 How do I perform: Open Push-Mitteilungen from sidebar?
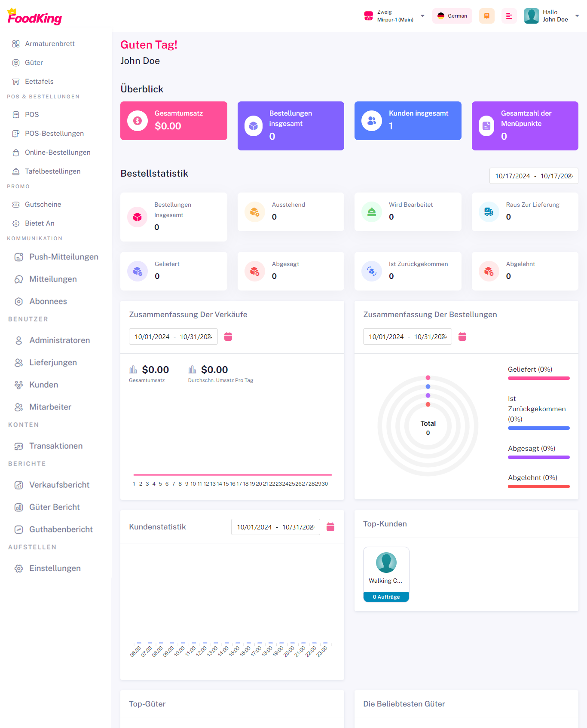pyautogui.click(x=64, y=257)
